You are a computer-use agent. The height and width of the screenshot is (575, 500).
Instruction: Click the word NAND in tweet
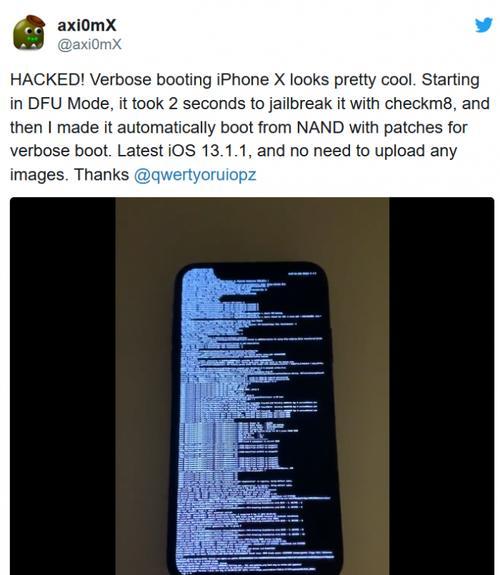pos(320,128)
